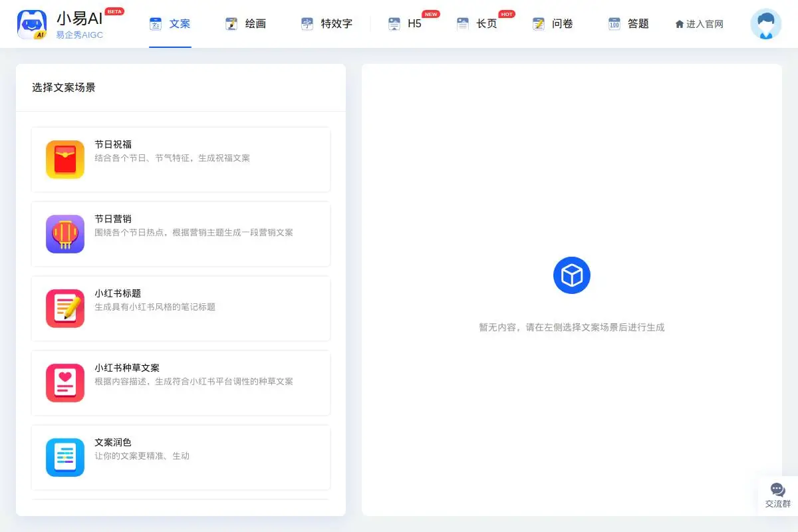Viewport: 798px width, 532px height.
Task: Click description 结合各个节日、节气特征，生成祝福文案
Action: click(172, 158)
